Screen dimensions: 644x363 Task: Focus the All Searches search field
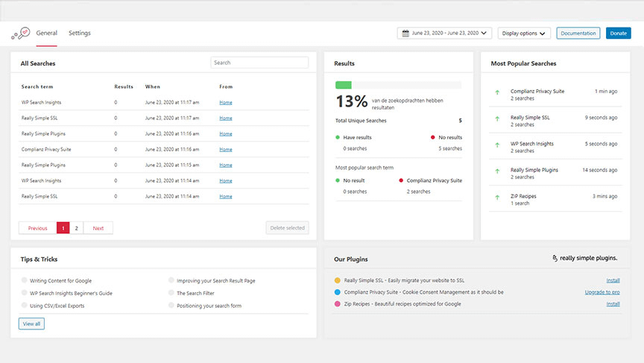point(259,63)
